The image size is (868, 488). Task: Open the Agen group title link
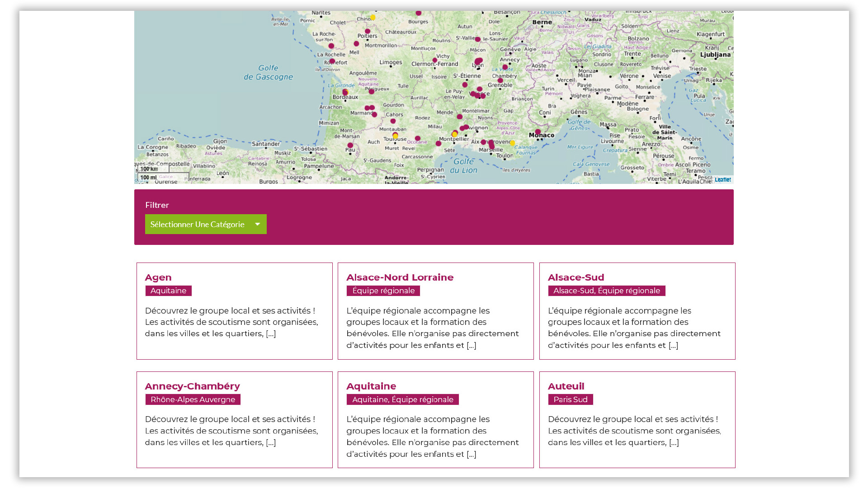(x=158, y=277)
